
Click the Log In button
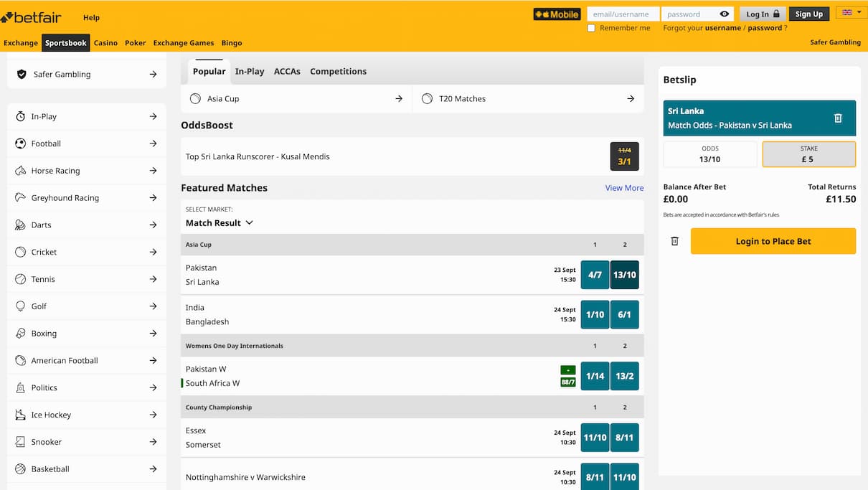(763, 14)
